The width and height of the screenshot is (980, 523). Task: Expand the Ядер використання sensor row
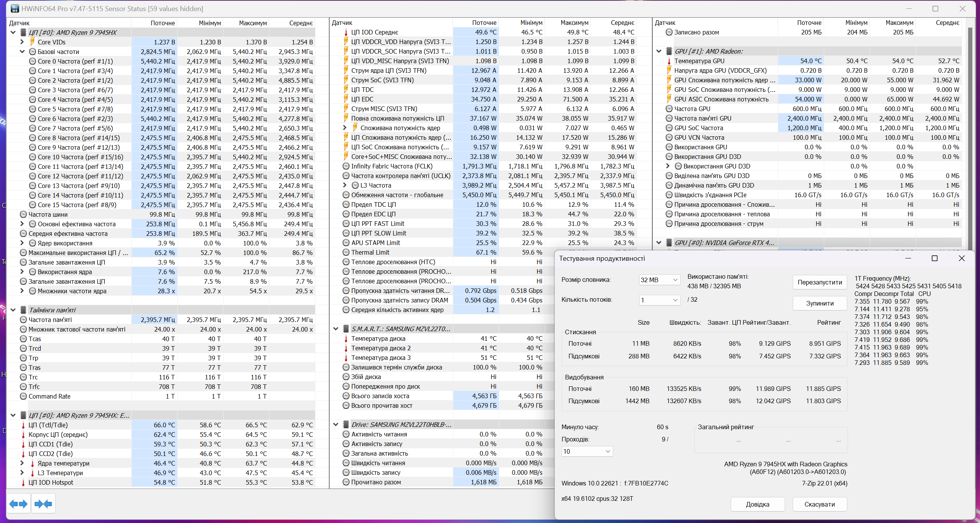[22, 243]
